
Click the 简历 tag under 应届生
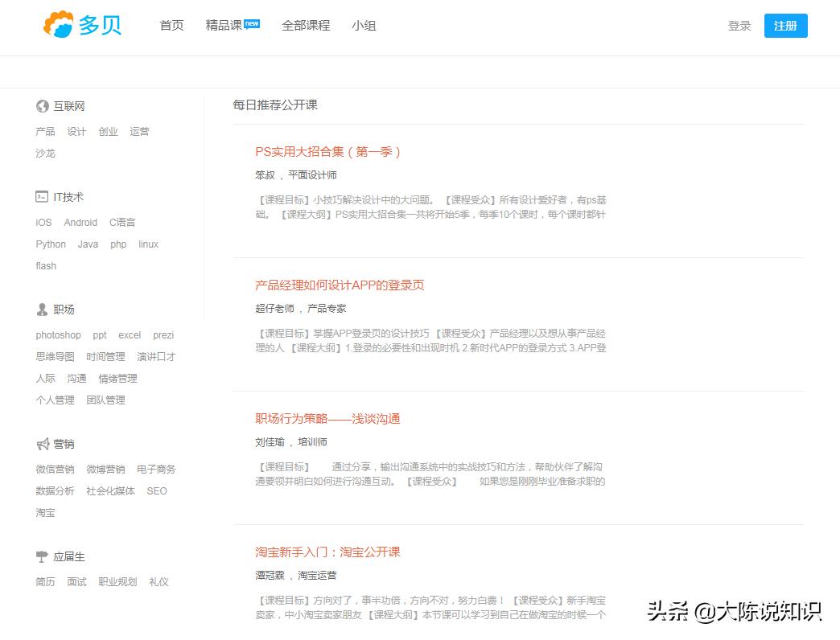[45, 581]
